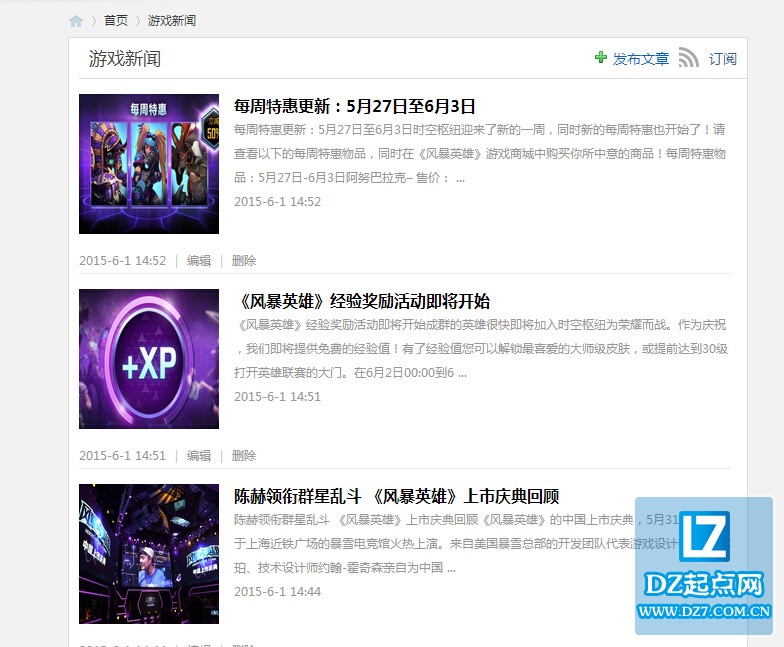Open the +XP article thumbnail
The height and width of the screenshot is (647, 784).
click(149, 359)
